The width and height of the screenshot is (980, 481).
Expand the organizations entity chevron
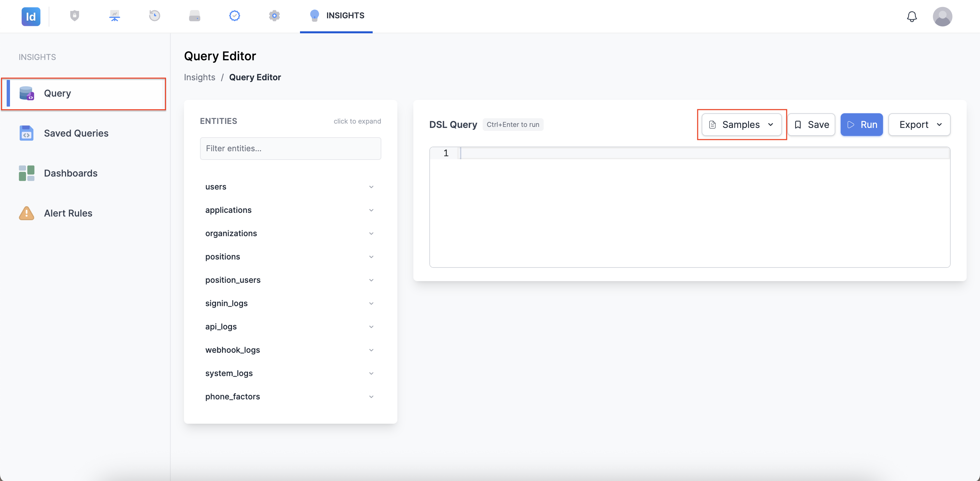(x=371, y=234)
